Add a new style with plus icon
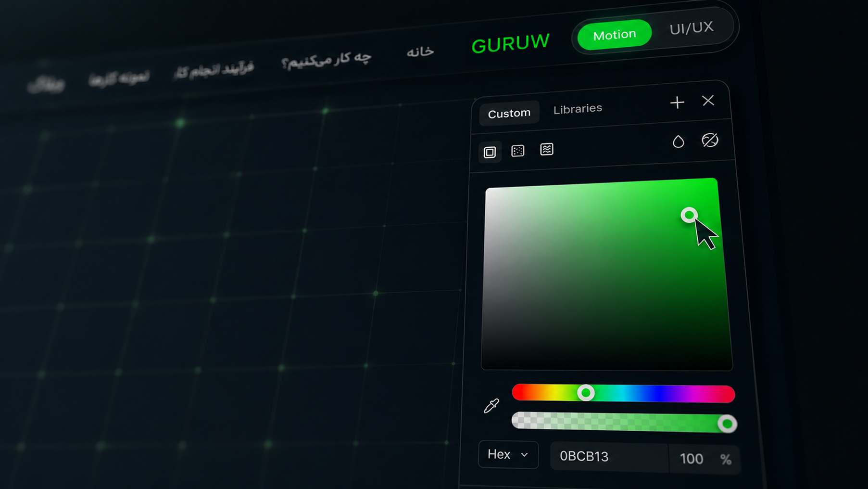The image size is (868, 489). 677,102
